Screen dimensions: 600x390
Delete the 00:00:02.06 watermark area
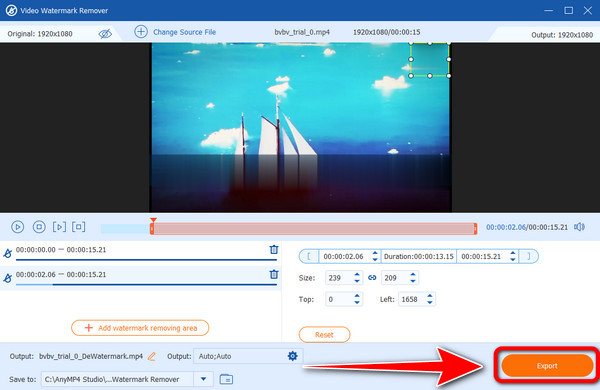click(274, 274)
